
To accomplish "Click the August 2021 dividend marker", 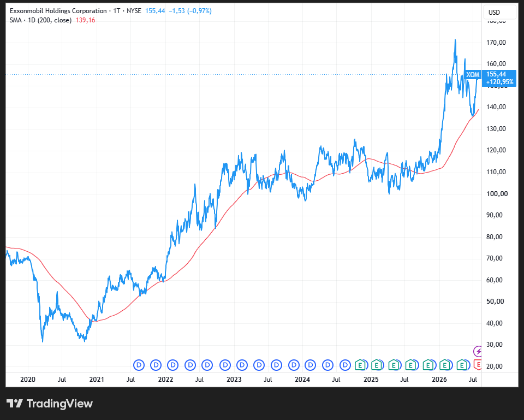I will click(x=139, y=365).
